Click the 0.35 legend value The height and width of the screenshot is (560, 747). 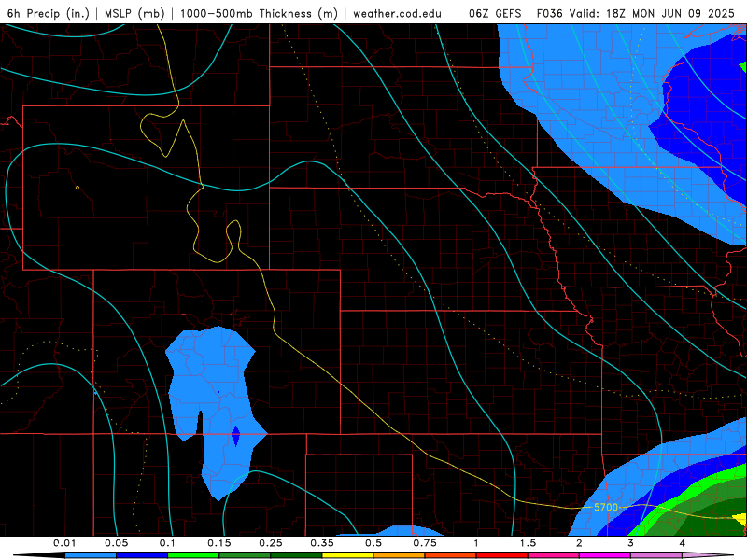click(322, 543)
